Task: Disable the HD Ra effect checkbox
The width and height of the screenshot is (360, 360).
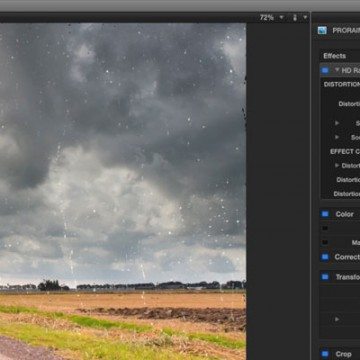Action: [325, 70]
